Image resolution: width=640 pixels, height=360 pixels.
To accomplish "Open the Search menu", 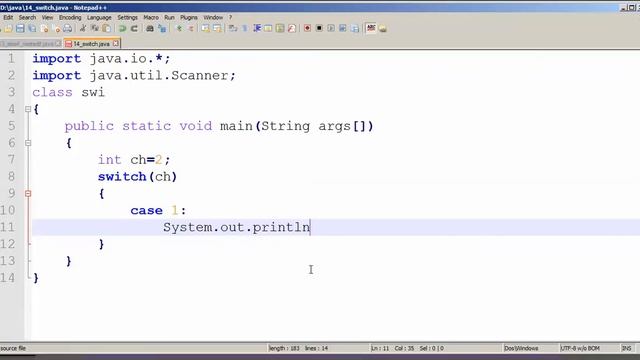I will click(x=27, y=18).
